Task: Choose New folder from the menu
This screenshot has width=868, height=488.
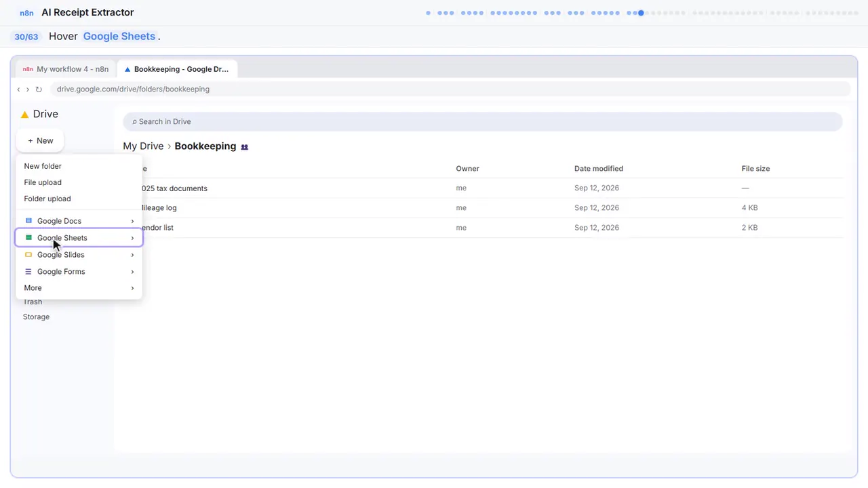Action: pos(79,166)
